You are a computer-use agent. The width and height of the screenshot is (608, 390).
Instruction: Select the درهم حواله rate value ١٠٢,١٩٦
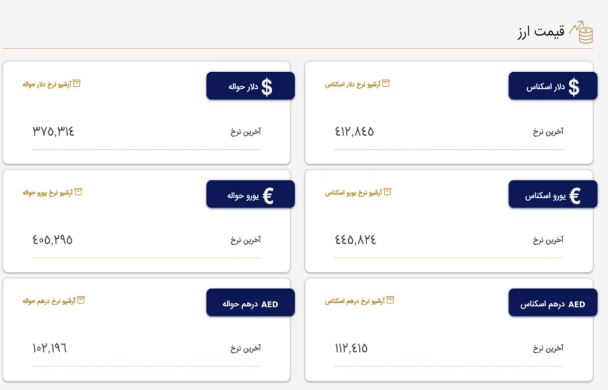click(50, 348)
